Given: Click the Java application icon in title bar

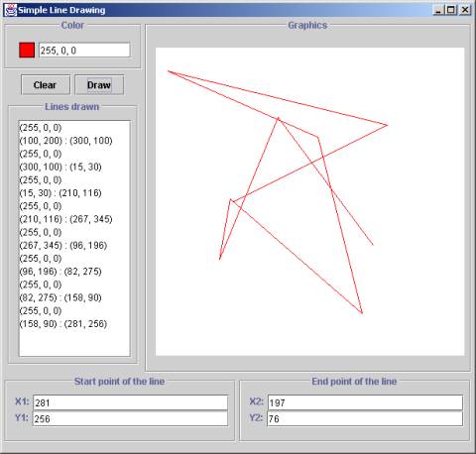Looking at the screenshot, I should point(11,10).
